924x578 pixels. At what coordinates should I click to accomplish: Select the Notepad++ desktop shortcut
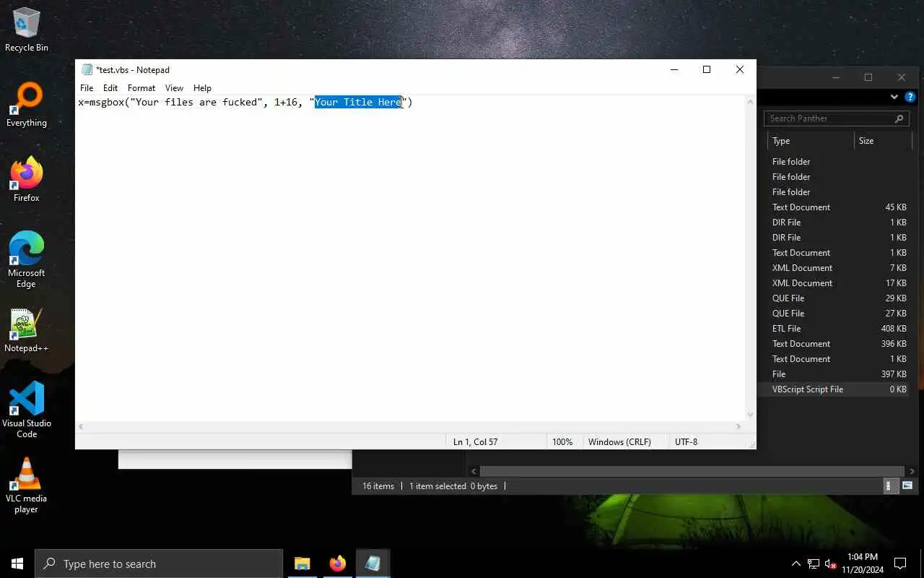click(27, 331)
